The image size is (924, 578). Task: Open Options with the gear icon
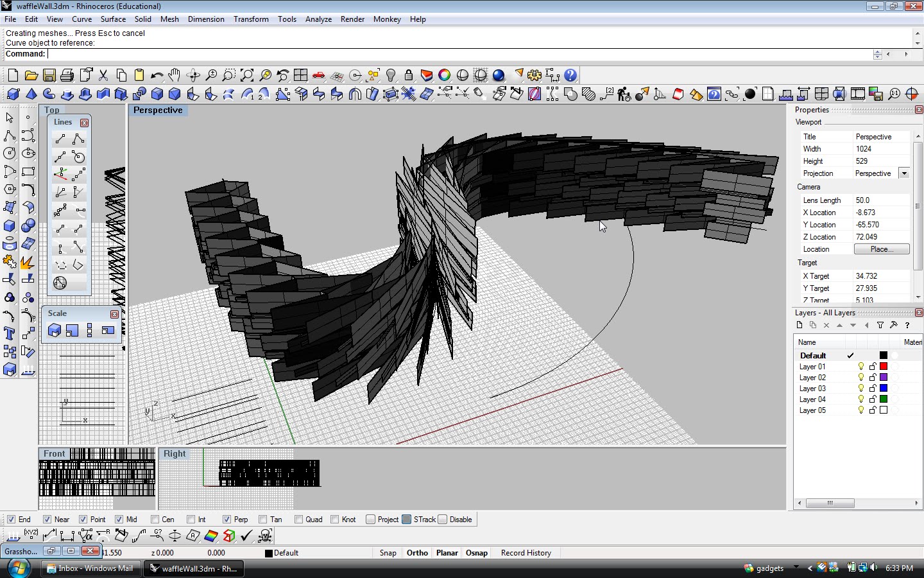(534, 76)
